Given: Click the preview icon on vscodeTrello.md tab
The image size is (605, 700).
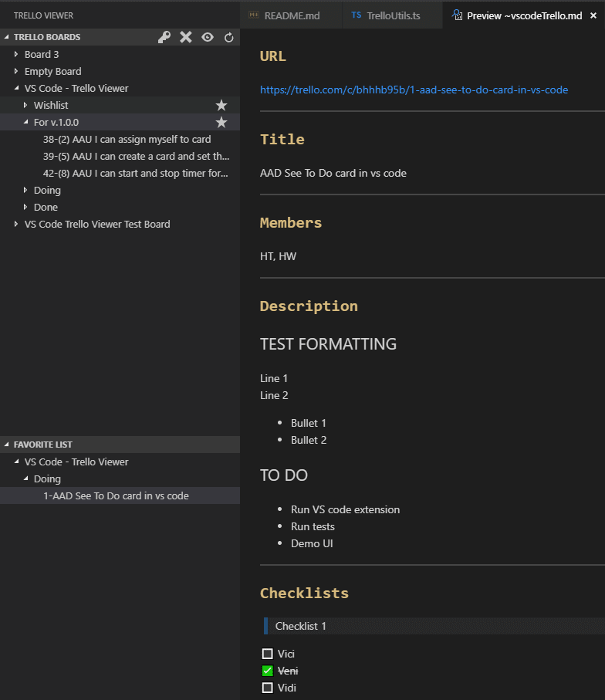Looking at the screenshot, I should (457, 15).
